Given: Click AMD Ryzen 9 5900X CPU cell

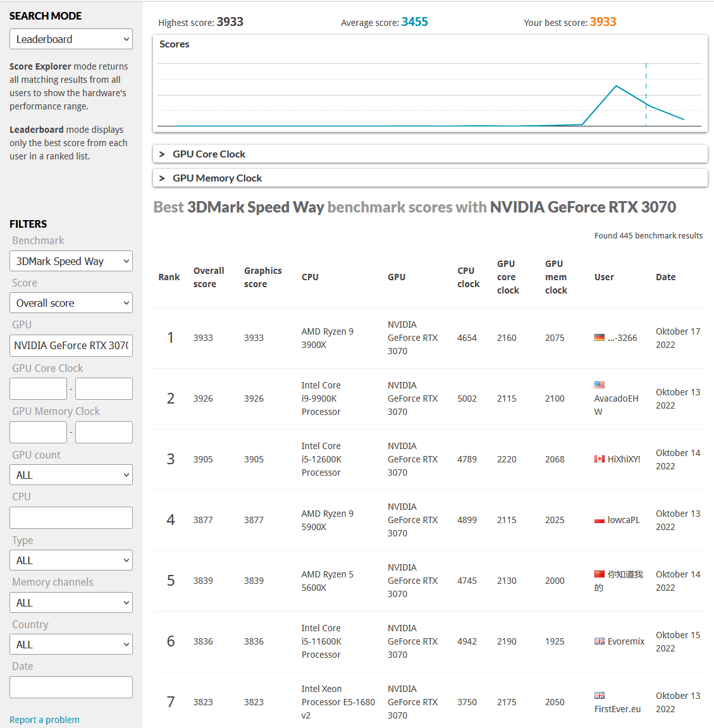Looking at the screenshot, I should [x=328, y=520].
